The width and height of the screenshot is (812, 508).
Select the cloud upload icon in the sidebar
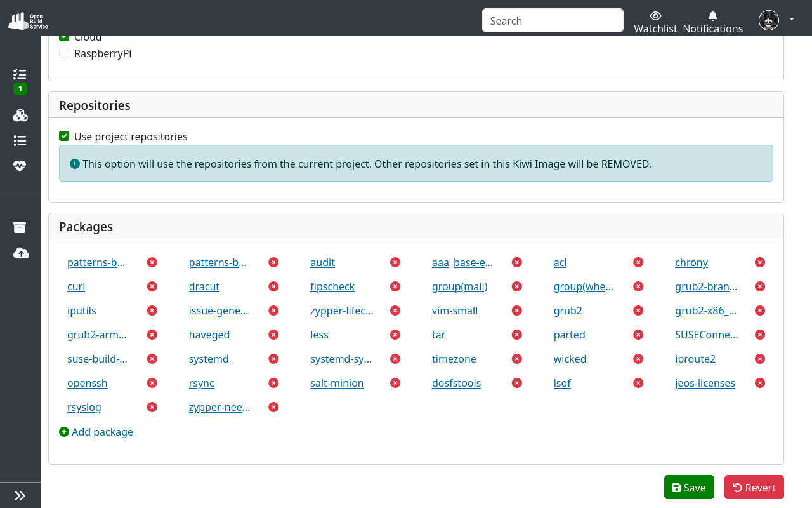21,253
